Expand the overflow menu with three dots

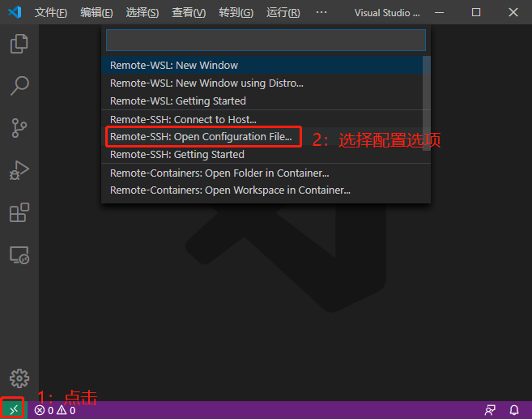(321, 13)
